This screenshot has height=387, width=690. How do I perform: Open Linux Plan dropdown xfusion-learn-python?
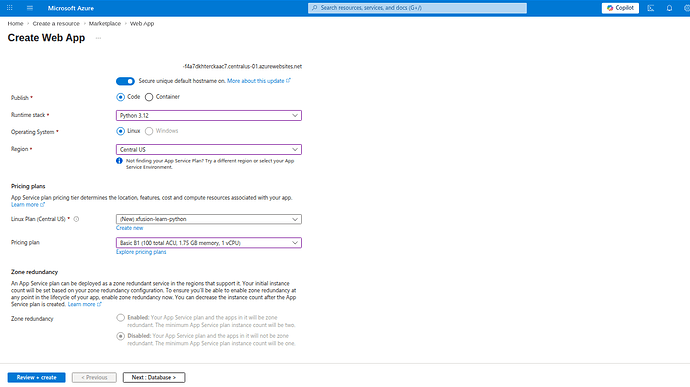click(209, 219)
